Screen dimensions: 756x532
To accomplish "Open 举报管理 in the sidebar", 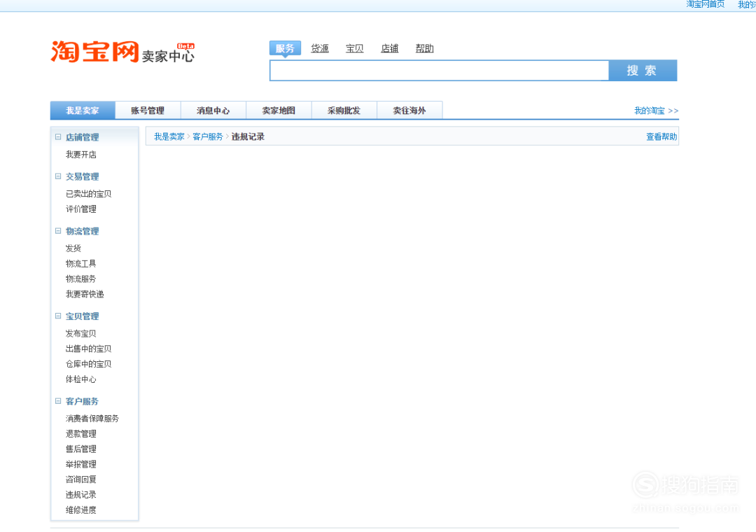I will pos(81,464).
